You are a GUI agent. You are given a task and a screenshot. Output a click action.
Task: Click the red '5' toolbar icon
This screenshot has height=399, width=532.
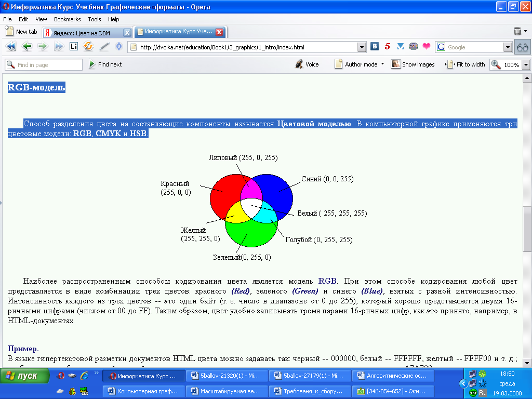click(x=388, y=46)
